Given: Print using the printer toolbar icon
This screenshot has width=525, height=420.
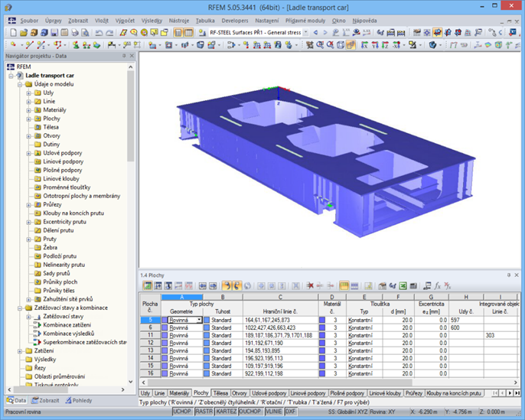Looking at the screenshot, I should [75, 32].
